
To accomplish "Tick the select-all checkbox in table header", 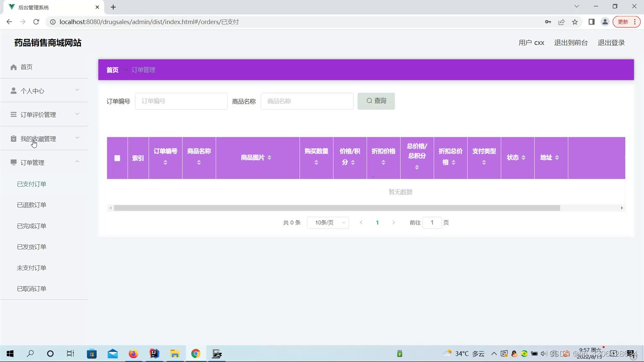I will click(x=117, y=158).
